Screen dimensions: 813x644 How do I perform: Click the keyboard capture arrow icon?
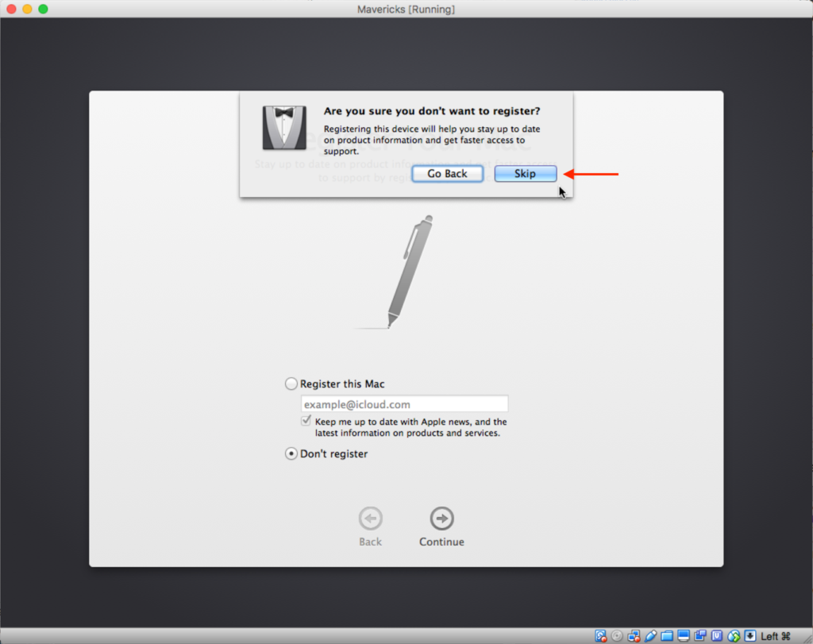click(749, 636)
